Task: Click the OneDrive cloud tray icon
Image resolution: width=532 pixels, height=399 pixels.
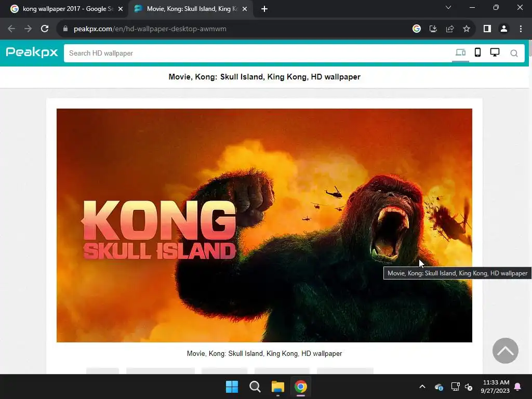Action: click(438, 387)
